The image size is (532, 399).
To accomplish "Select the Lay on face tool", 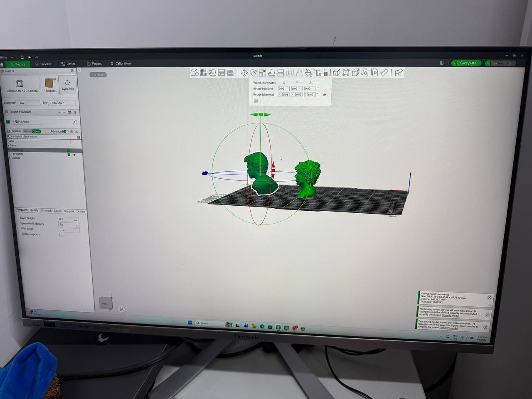I will [x=271, y=73].
